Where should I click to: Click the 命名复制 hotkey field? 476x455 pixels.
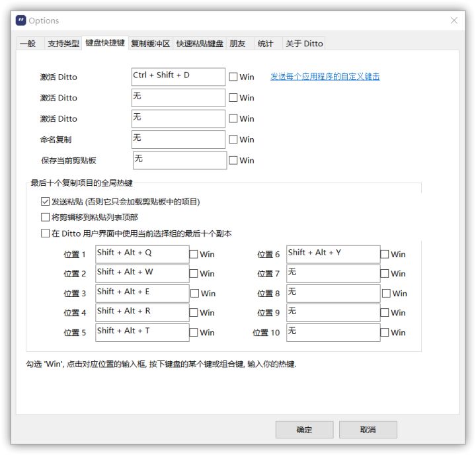tap(178, 140)
